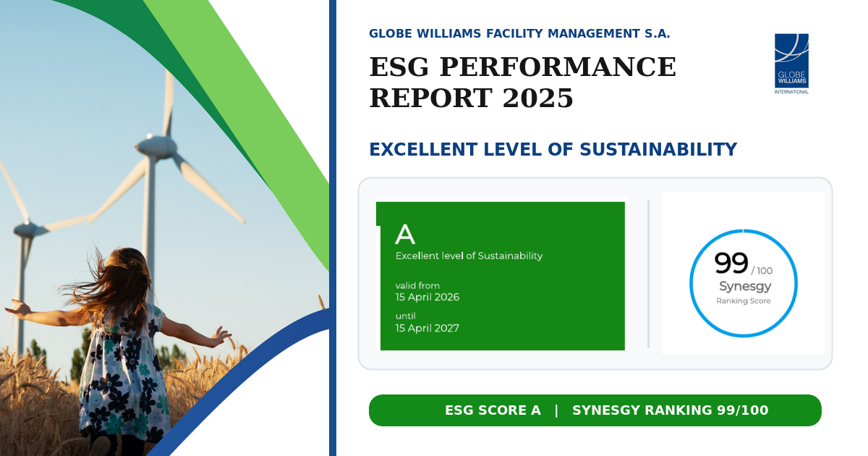Click the company name 'GLOBE WILLIAMS FACILITY MANAGEMENT S.A.'
The height and width of the screenshot is (456, 868).
pyautogui.click(x=519, y=33)
